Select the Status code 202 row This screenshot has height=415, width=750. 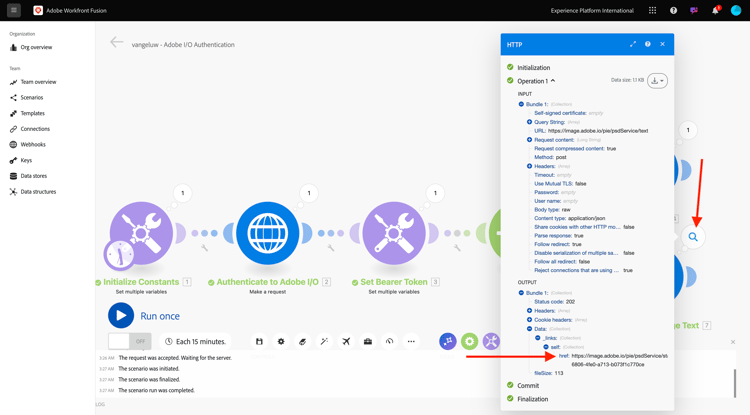coord(554,302)
